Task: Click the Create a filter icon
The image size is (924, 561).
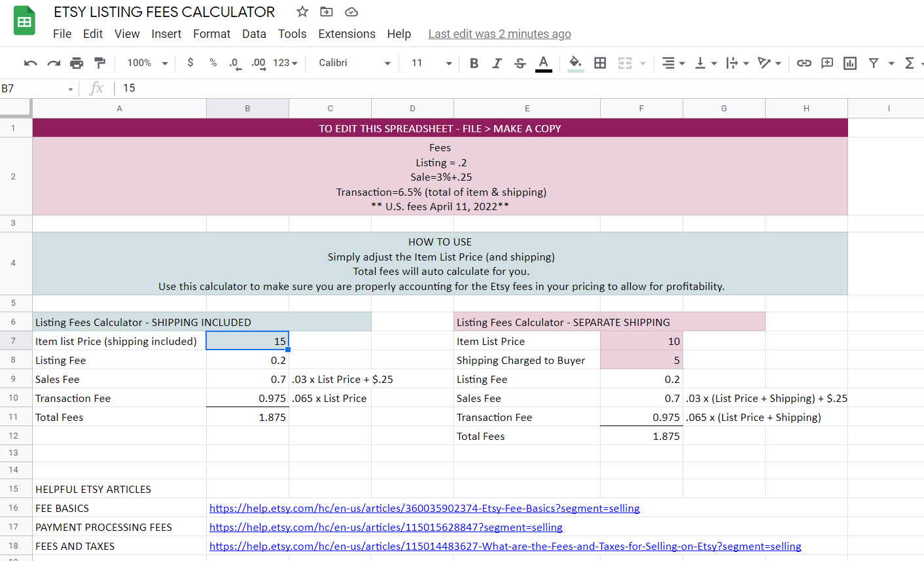Action: click(x=874, y=63)
